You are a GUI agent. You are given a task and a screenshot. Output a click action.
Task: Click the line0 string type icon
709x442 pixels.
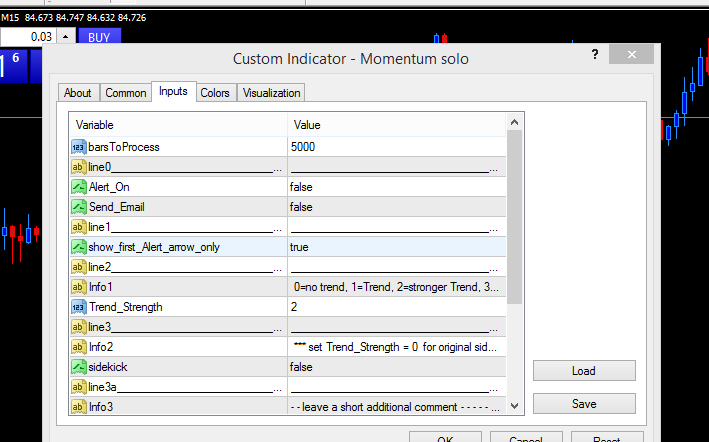78,167
